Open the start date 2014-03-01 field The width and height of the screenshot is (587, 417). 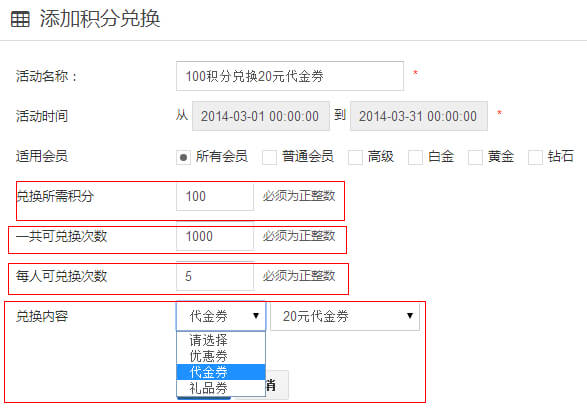[x=261, y=116]
